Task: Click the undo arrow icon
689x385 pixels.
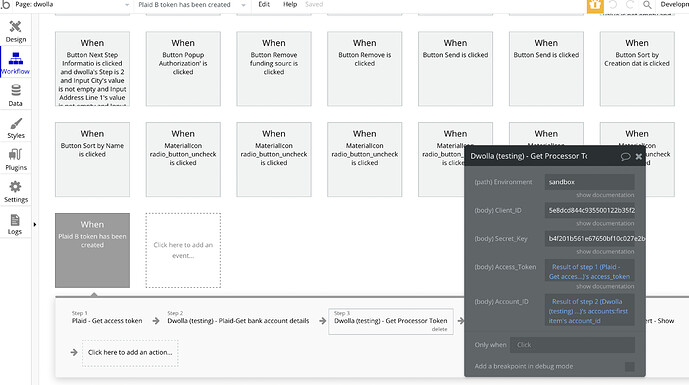Action: (x=613, y=5)
